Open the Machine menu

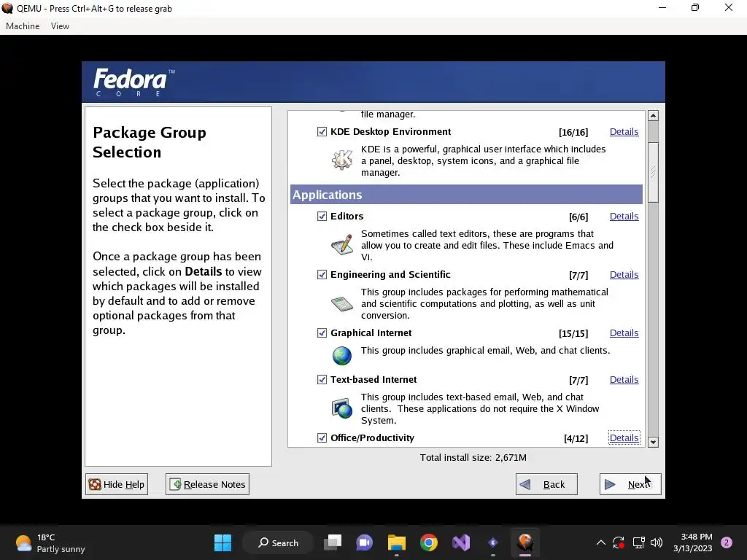(23, 26)
